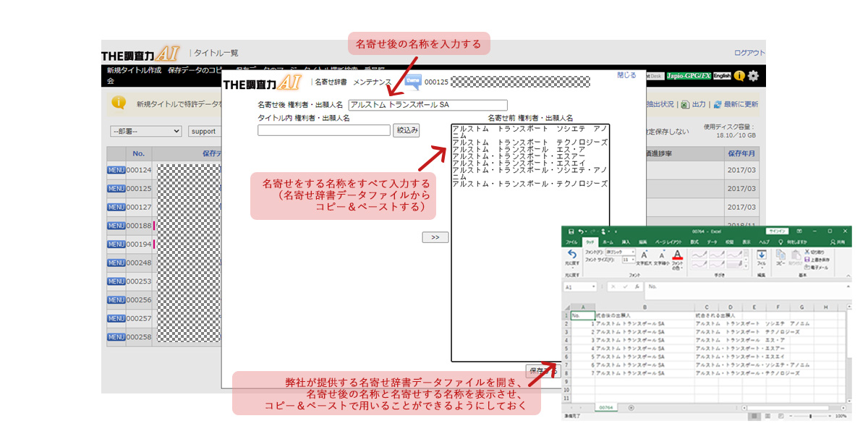Open the --部署-- department dropdown
The width and height of the screenshot is (868, 434).
click(145, 131)
